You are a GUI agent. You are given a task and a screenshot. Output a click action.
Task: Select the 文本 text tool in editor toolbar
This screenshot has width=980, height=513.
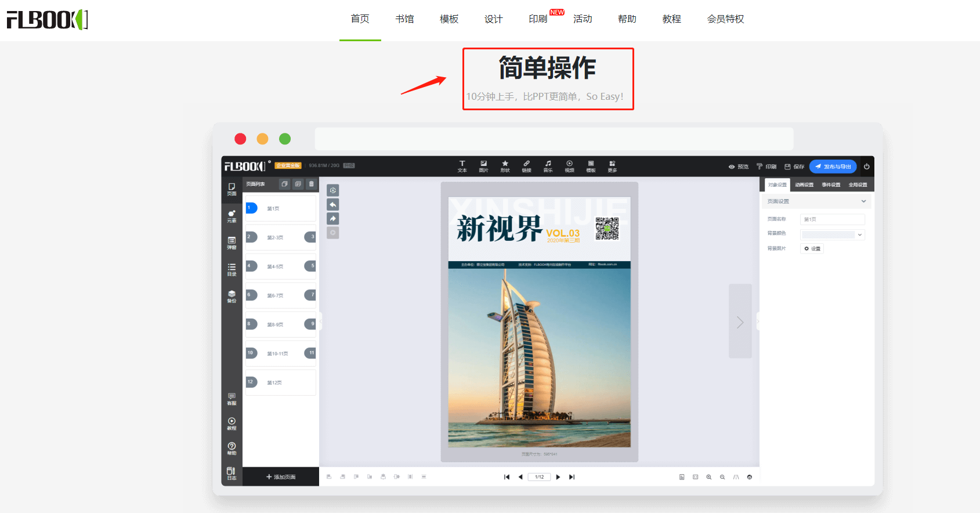pyautogui.click(x=462, y=167)
